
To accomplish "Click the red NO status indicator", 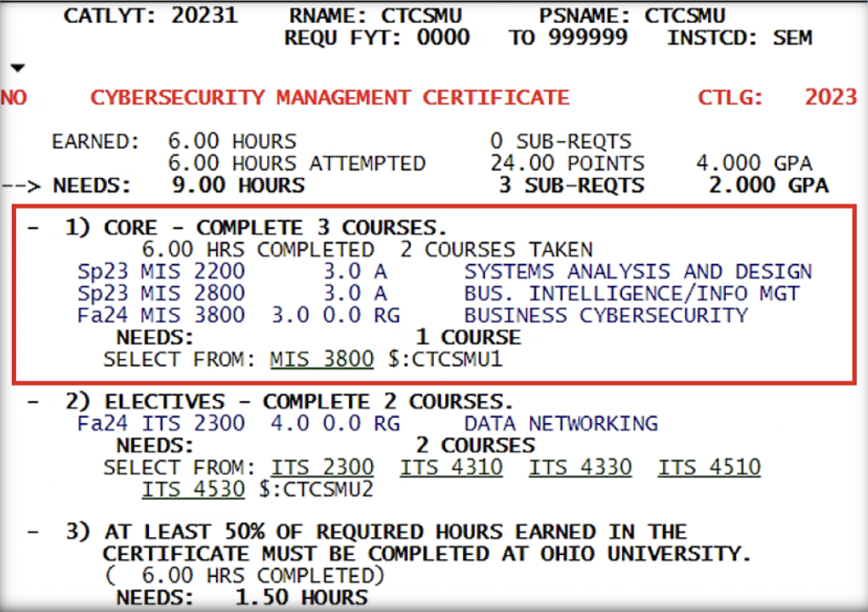I will [14, 98].
